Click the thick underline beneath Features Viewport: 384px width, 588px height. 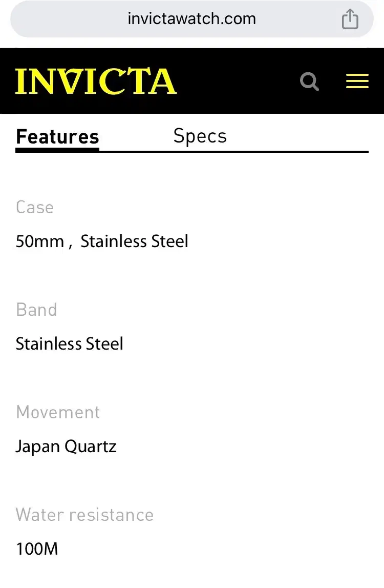57,150
